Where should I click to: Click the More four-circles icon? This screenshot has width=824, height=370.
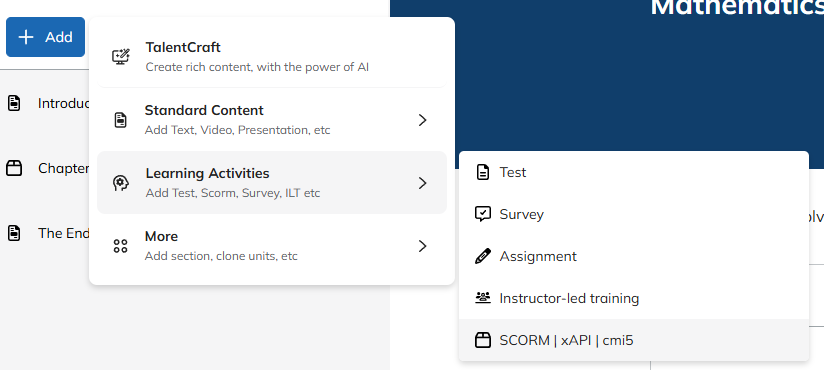click(x=120, y=246)
